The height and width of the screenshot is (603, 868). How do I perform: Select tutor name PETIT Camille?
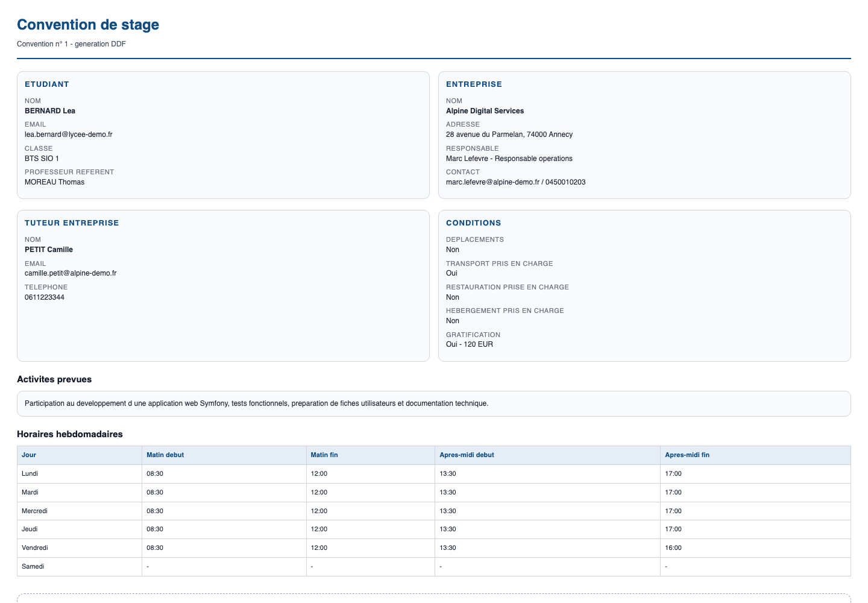click(49, 250)
